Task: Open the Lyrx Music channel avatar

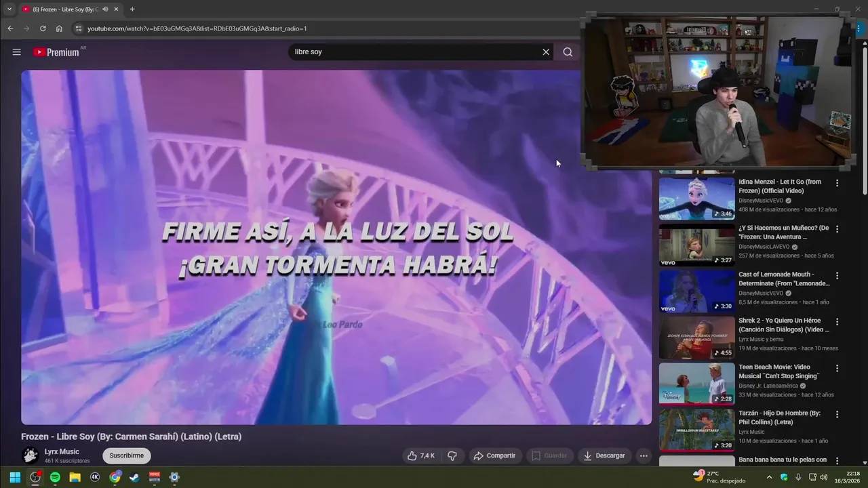Action: 30,455
